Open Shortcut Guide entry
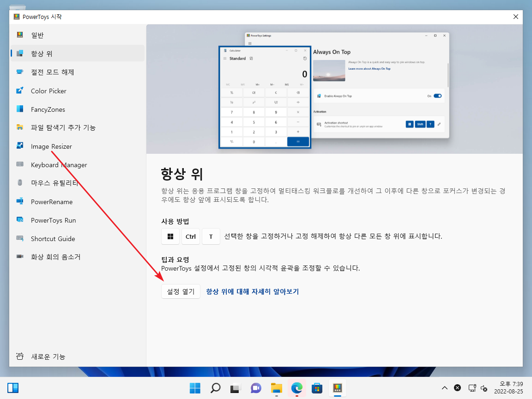The image size is (532, 399). click(78, 238)
